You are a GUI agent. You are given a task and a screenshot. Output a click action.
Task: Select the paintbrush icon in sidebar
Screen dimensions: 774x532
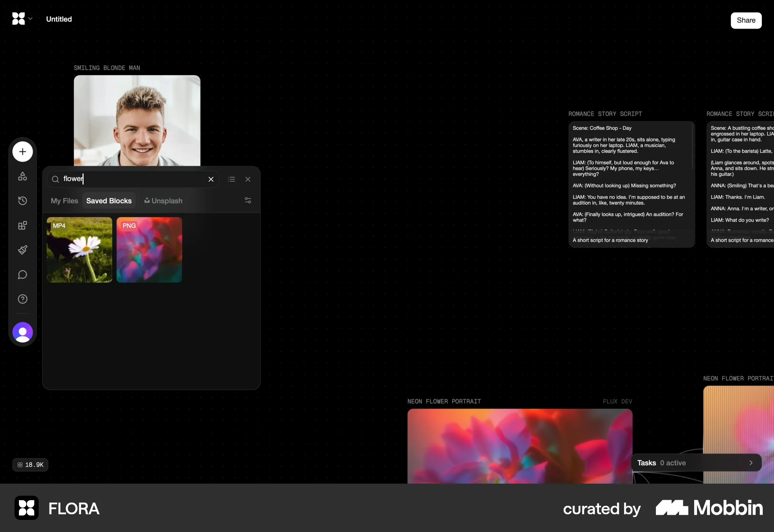(23, 250)
